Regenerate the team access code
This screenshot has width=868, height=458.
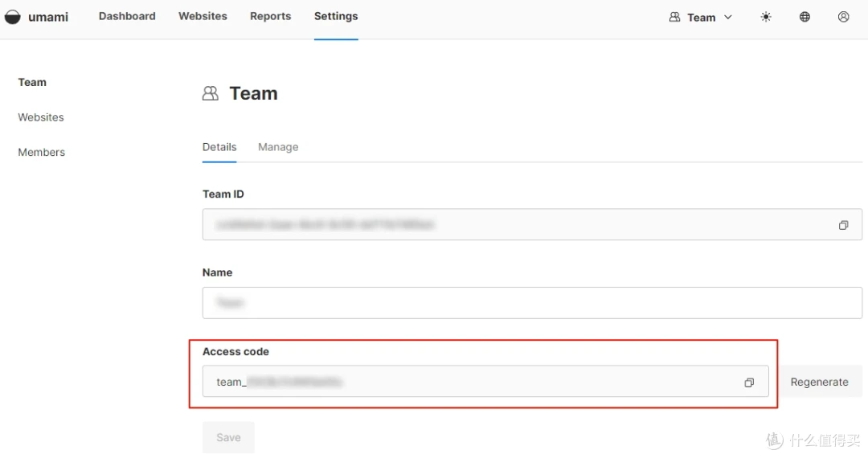pyautogui.click(x=819, y=382)
